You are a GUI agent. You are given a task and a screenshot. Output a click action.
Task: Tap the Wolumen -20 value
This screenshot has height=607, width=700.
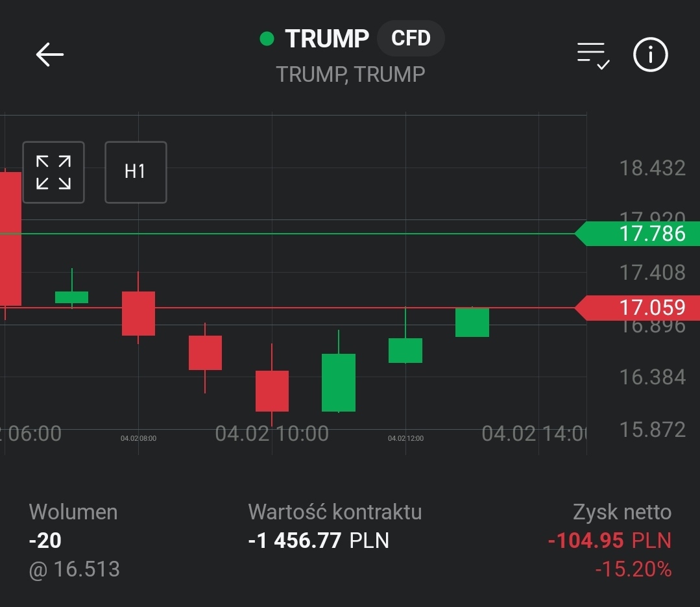tap(45, 540)
